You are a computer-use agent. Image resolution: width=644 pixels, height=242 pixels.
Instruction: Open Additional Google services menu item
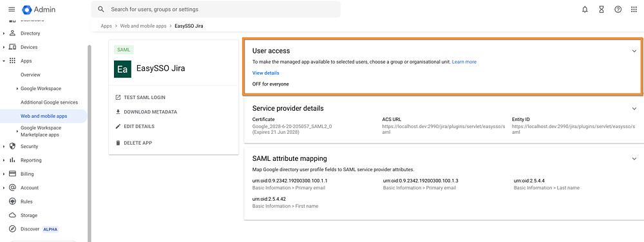49,102
